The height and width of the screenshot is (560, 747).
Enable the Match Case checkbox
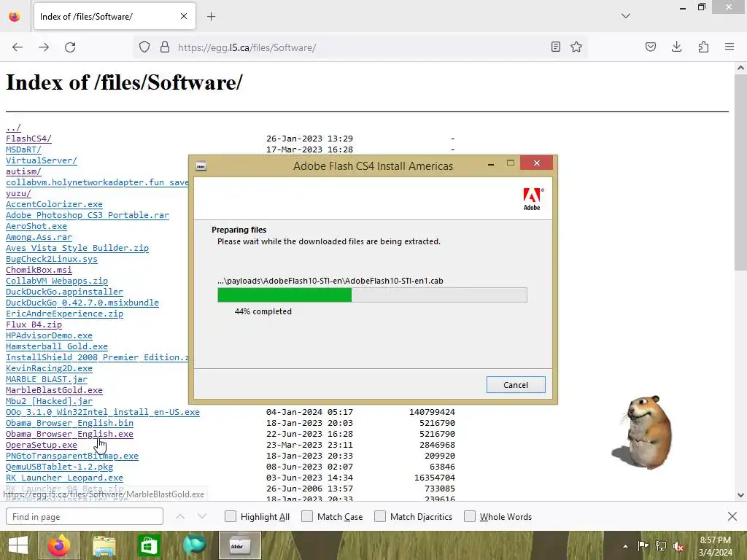pos(307,516)
